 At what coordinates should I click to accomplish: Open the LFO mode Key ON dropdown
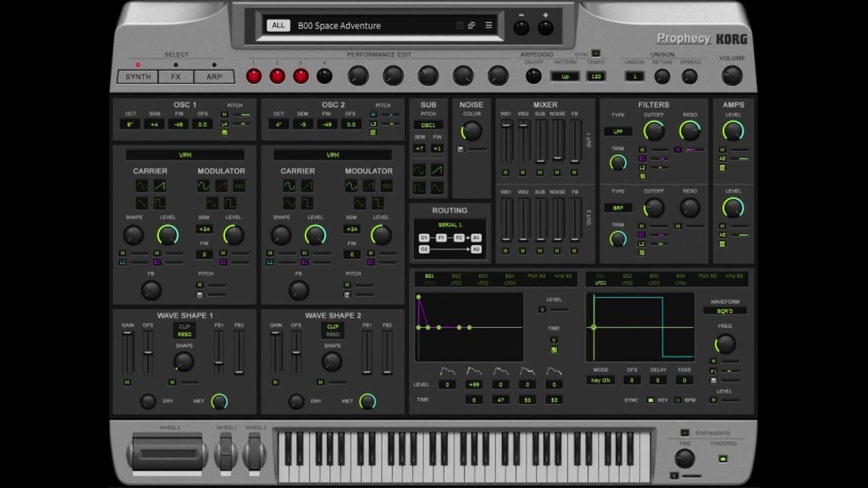click(601, 380)
